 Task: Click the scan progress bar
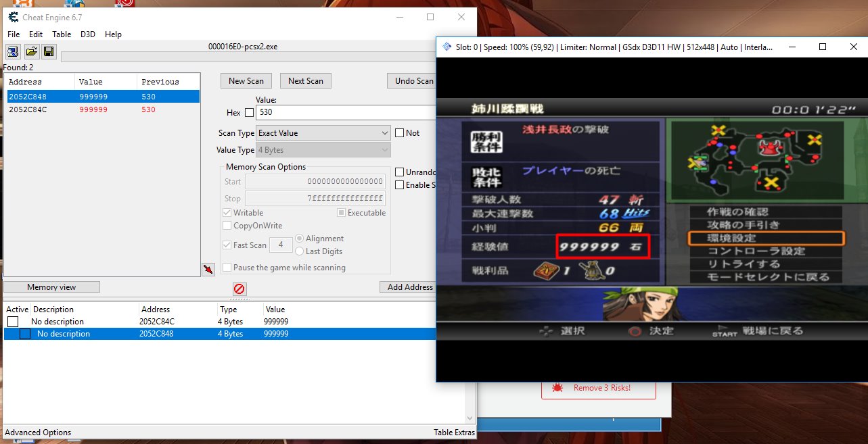point(248,57)
